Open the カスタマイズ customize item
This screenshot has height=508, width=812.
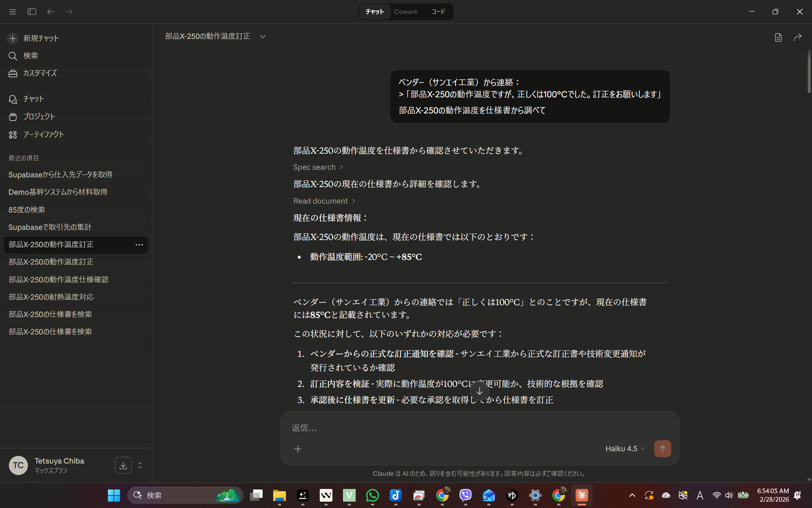coord(39,73)
